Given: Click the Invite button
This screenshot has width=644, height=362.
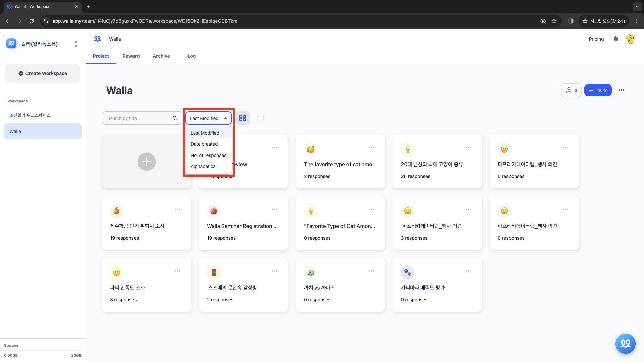Looking at the screenshot, I should [598, 90].
